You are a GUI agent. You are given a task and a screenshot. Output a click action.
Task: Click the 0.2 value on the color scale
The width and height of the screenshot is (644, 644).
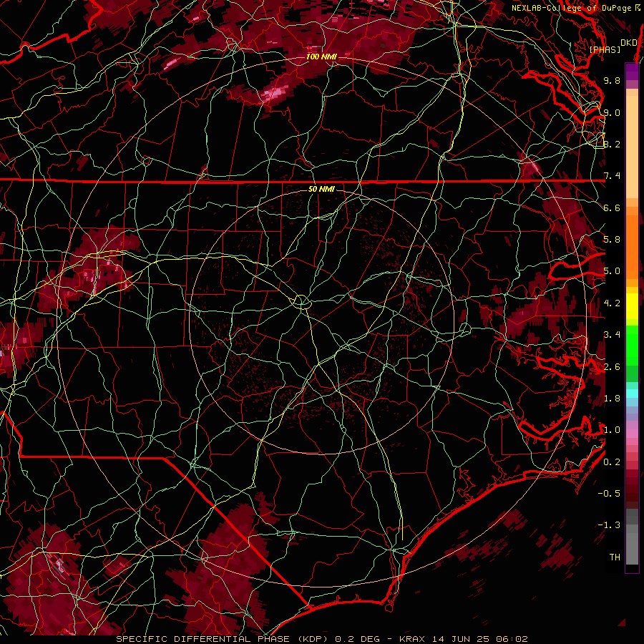(612, 462)
